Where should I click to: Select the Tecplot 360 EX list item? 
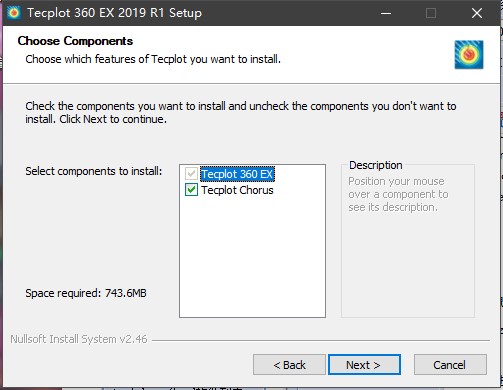click(x=237, y=174)
